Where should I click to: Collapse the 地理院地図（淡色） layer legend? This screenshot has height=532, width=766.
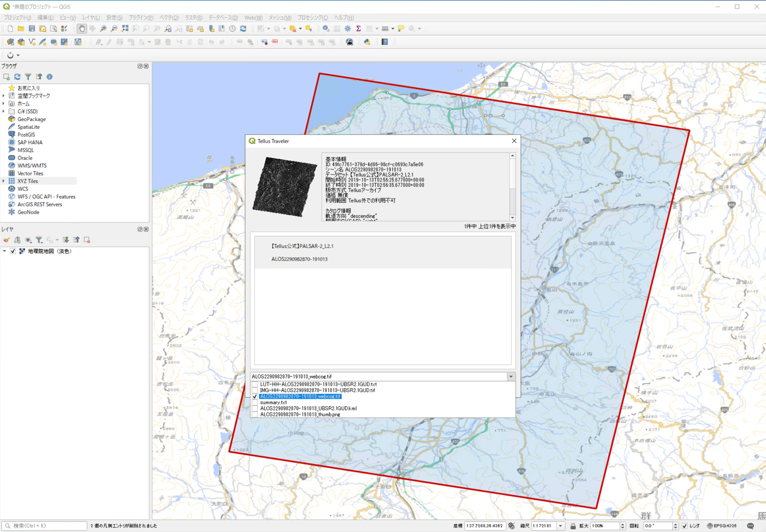click(x=4, y=251)
